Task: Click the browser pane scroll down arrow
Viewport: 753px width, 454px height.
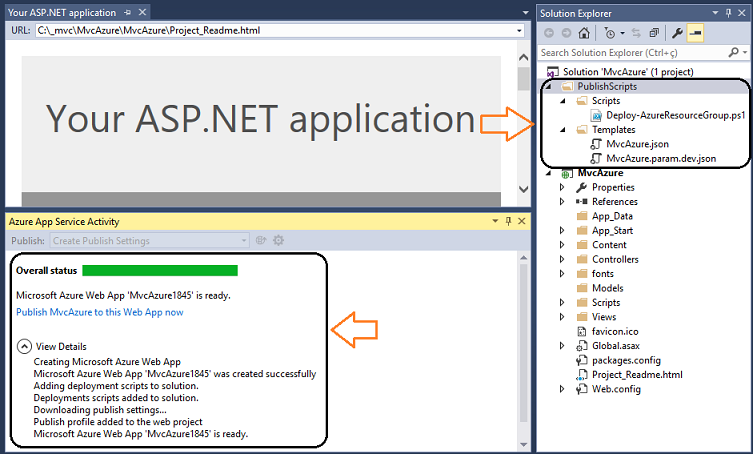Action: 524,189
